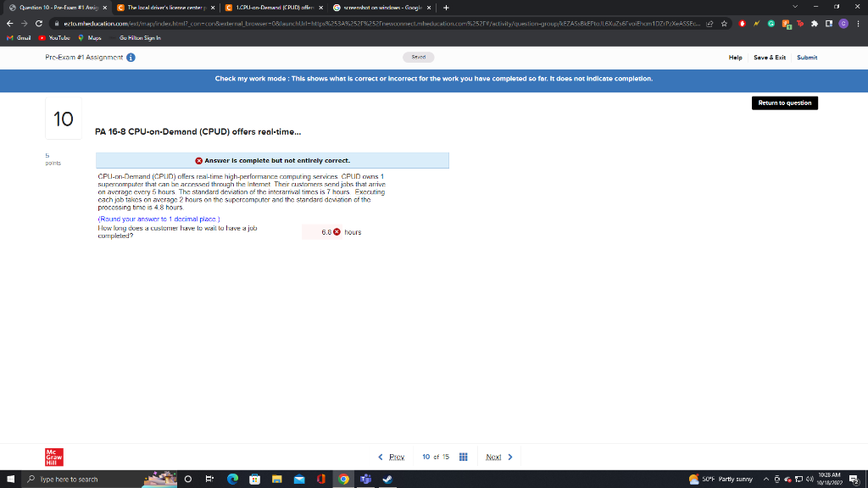Click Return to question button
The image size is (868, 488).
tap(784, 103)
